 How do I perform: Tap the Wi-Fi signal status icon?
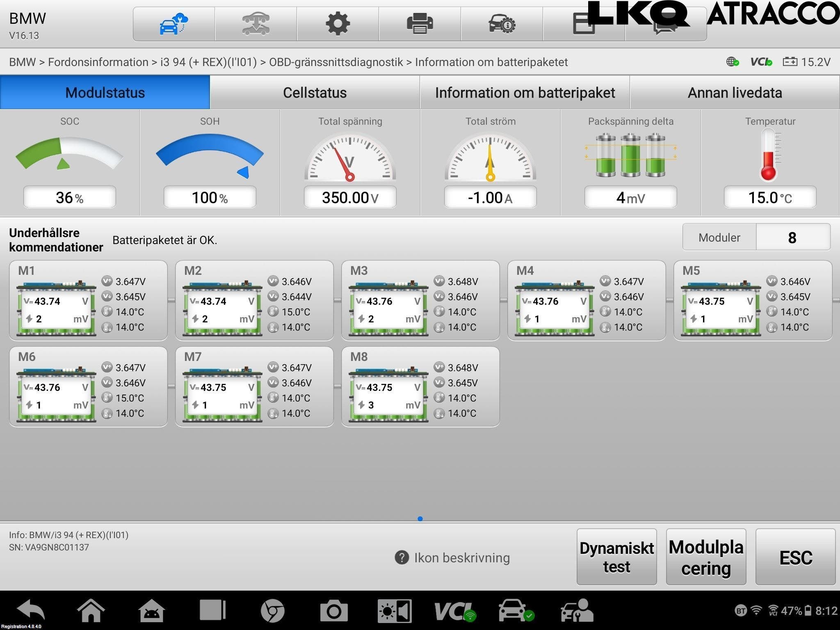756,611
